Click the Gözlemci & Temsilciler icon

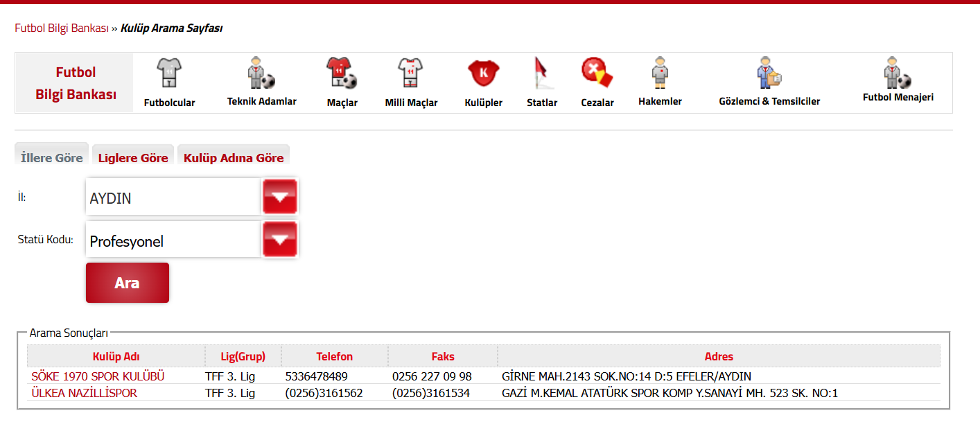pyautogui.click(x=769, y=72)
